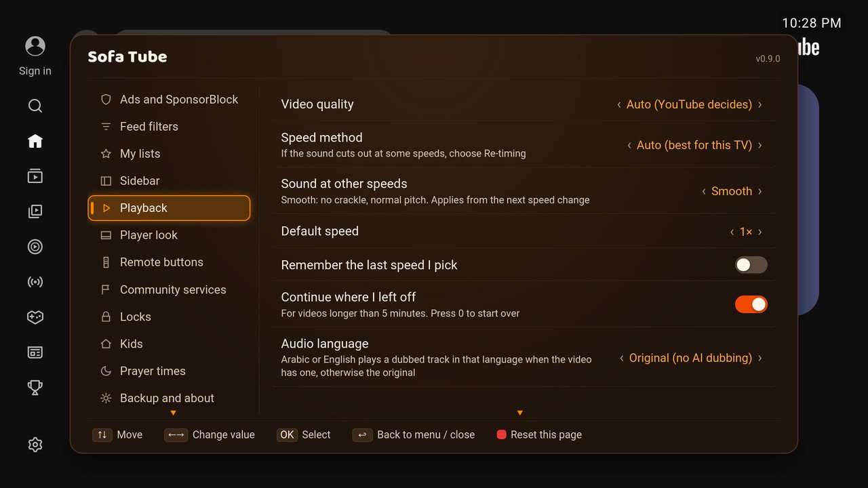Click the Change value hint
Image resolution: width=868 pixels, height=488 pixels.
pos(210,435)
